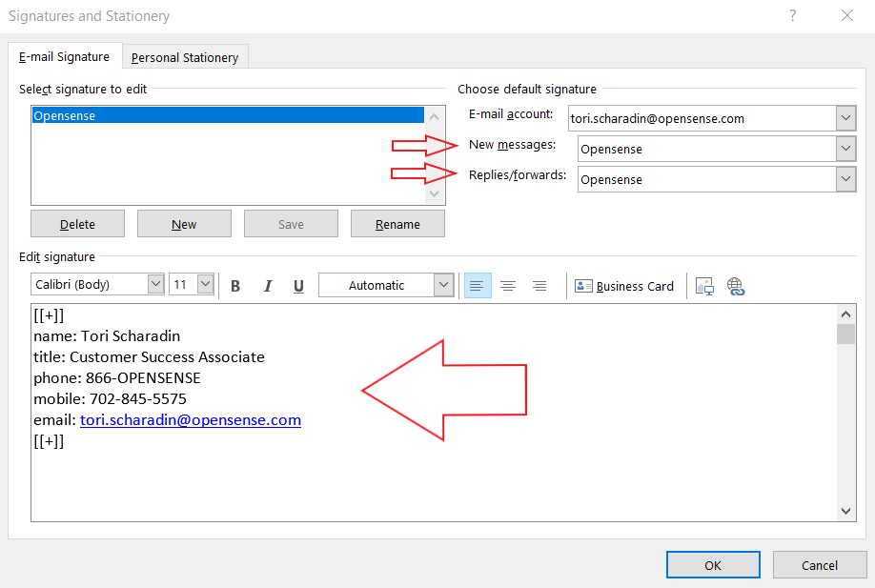
Task: Open the Automatic font color dropdown
Action: click(x=443, y=285)
